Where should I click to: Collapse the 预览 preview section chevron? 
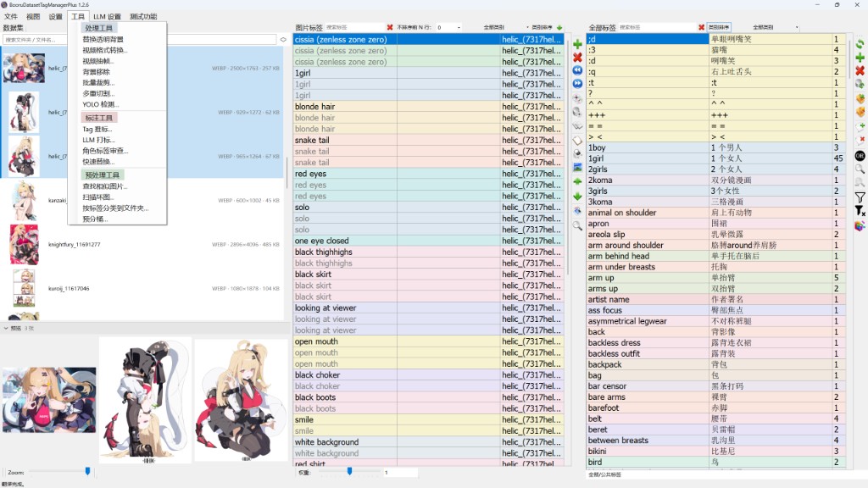click(x=6, y=328)
